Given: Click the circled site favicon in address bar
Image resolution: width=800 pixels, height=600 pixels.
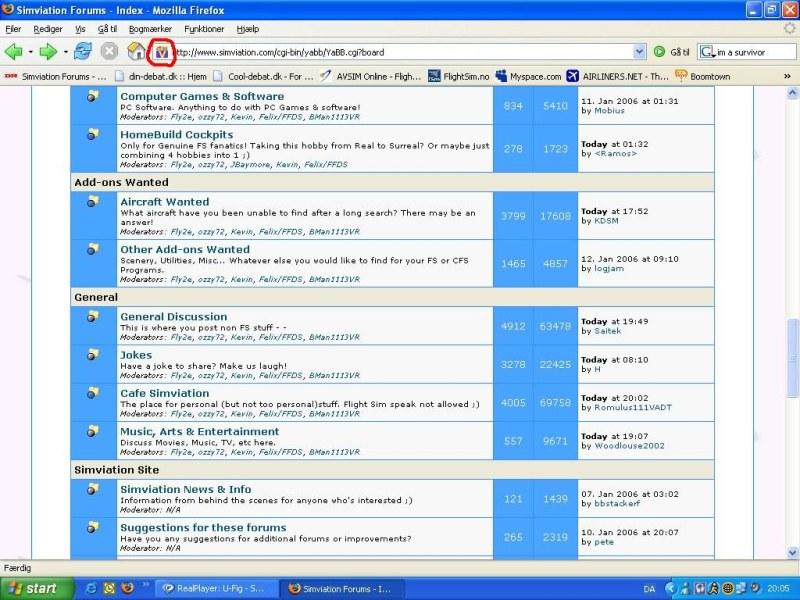Looking at the screenshot, I should 161,51.
